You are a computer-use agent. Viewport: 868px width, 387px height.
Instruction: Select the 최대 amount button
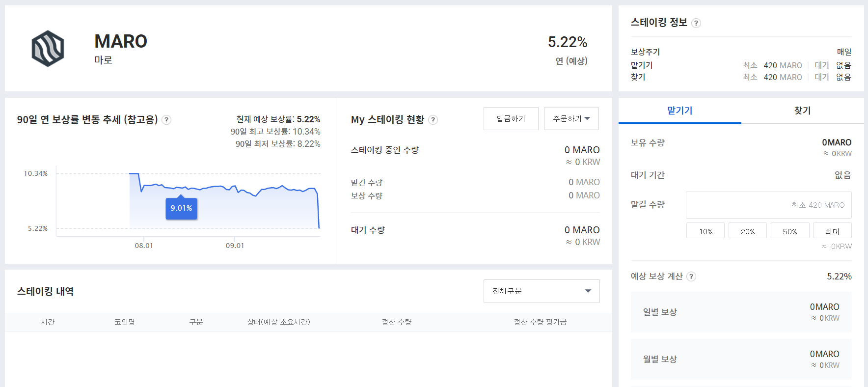pyautogui.click(x=832, y=231)
